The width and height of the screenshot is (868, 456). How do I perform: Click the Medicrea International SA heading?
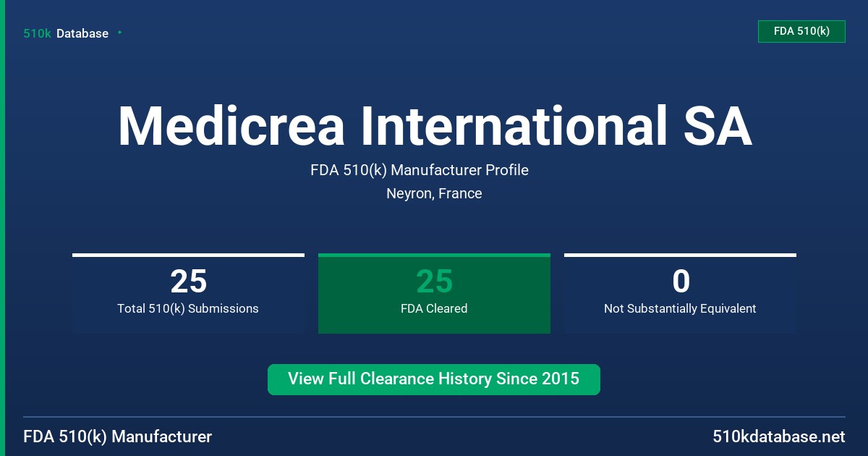434,127
